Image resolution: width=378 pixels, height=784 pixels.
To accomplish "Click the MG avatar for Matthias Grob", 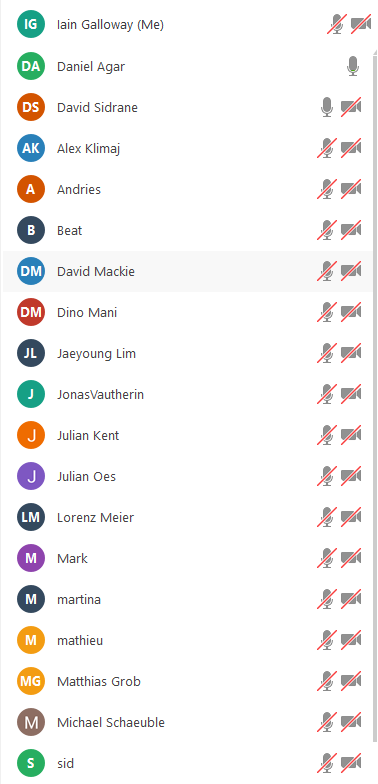I will (31, 681).
